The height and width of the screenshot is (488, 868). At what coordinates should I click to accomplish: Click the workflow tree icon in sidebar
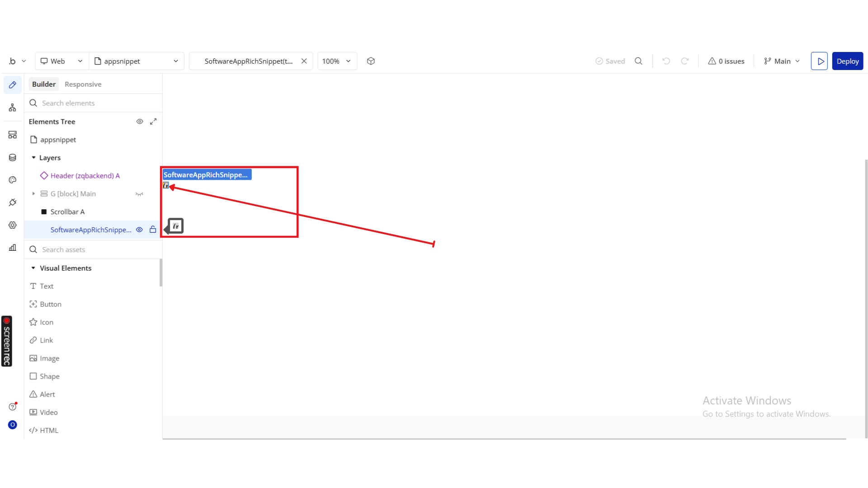tap(12, 108)
